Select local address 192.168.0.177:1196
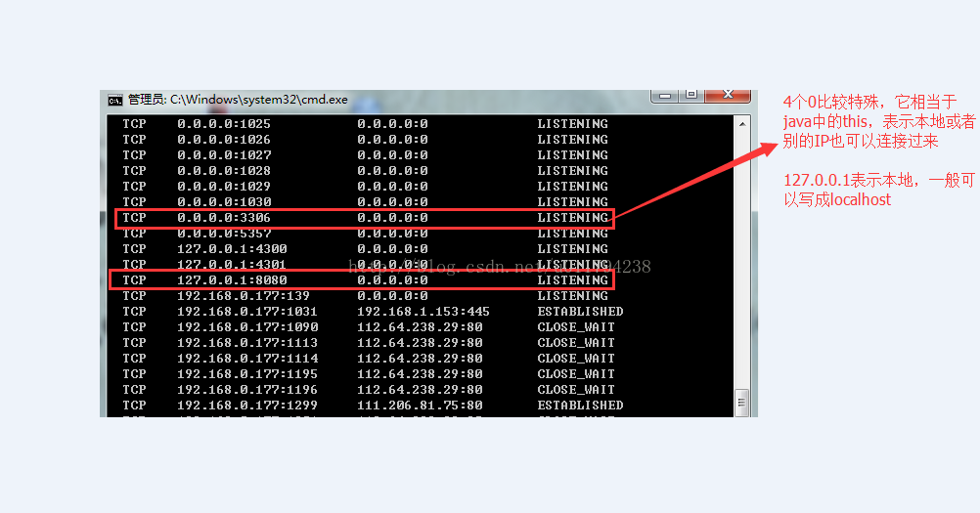The image size is (980, 513). (x=247, y=389)
